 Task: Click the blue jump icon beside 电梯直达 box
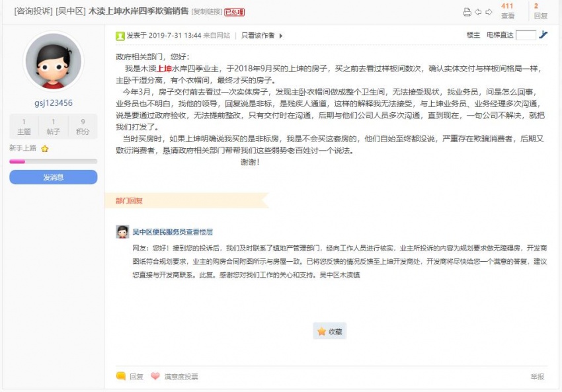tap(543, 35)
